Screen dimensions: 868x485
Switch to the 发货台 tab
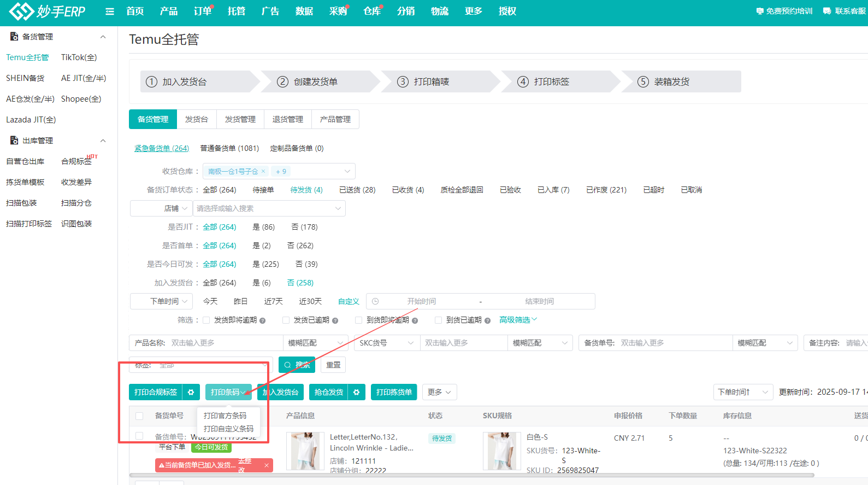(197, 119)
